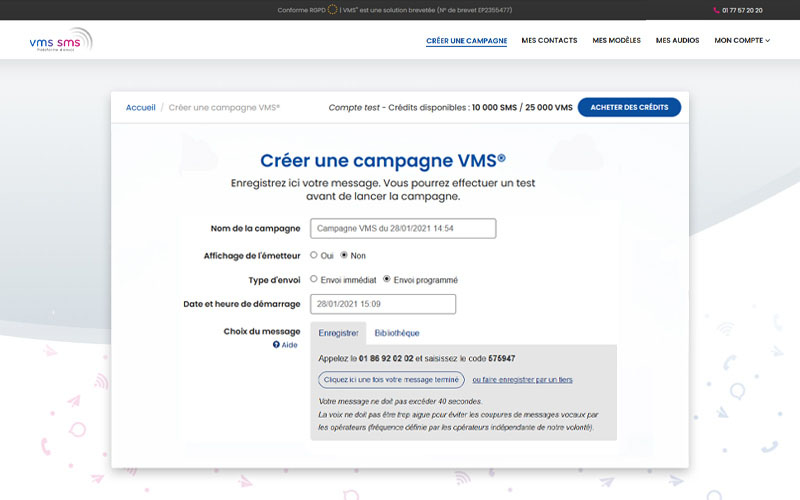This screenshot has width=800, height=500.
Task: Click 'ou faire enregistrer par un tiers' link
Action: click(x=522, y=380)
